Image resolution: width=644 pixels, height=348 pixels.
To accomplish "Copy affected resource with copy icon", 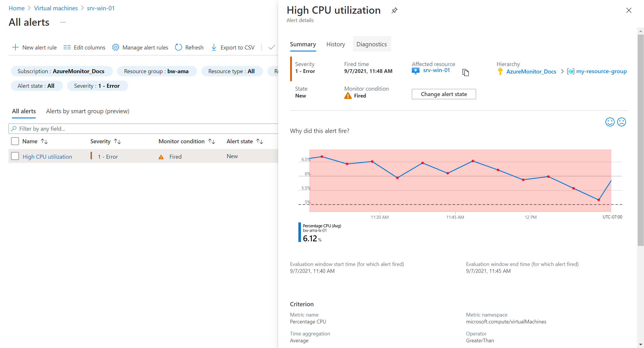I will point(466,73).
